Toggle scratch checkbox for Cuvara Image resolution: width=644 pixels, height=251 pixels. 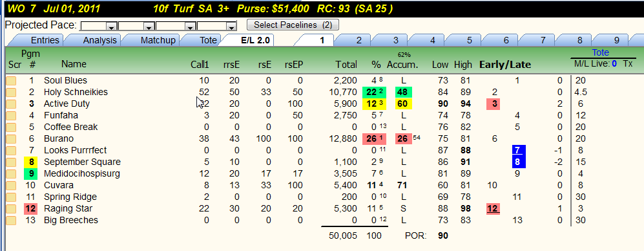(x=11, y=185)
